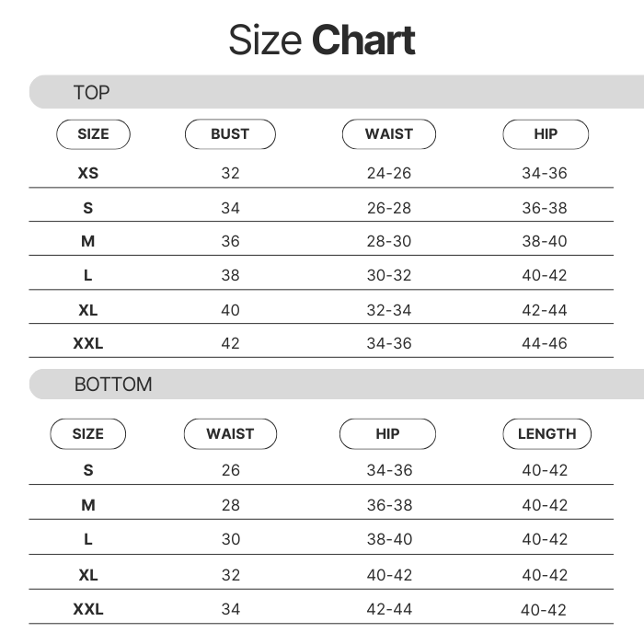
Task: Select the SIZE pill in the BOTTOM table
Action: pyautogui.click(x=87, y=434)
